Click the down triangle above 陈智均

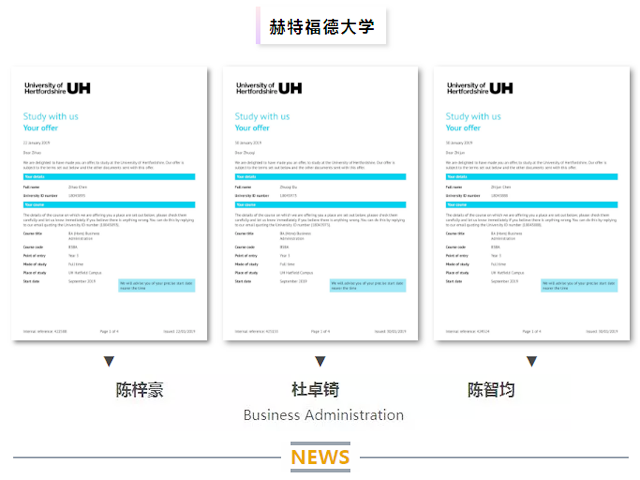[532, 361]
